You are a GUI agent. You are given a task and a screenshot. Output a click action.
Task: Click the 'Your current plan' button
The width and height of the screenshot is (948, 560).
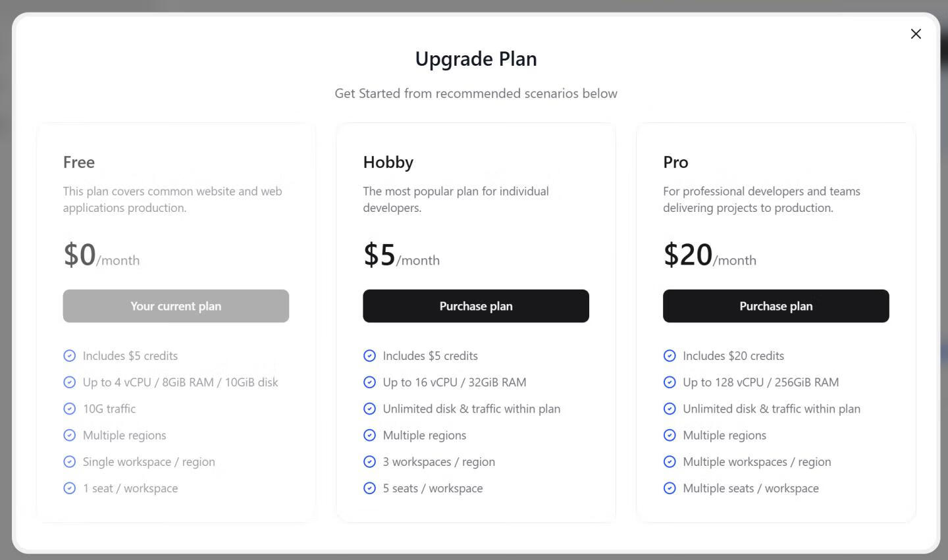pos(176,306)
